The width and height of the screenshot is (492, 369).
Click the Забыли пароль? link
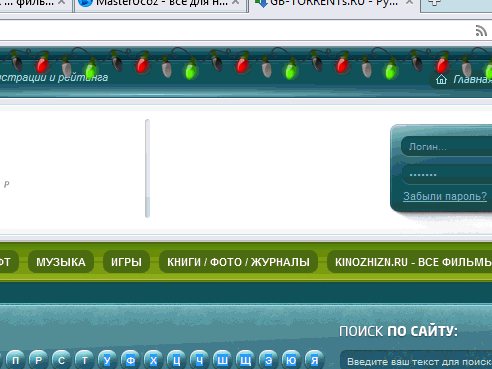445,196
